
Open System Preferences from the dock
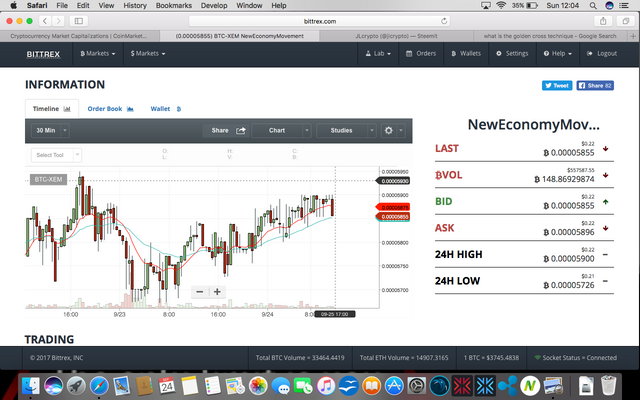tap(417, 385)
